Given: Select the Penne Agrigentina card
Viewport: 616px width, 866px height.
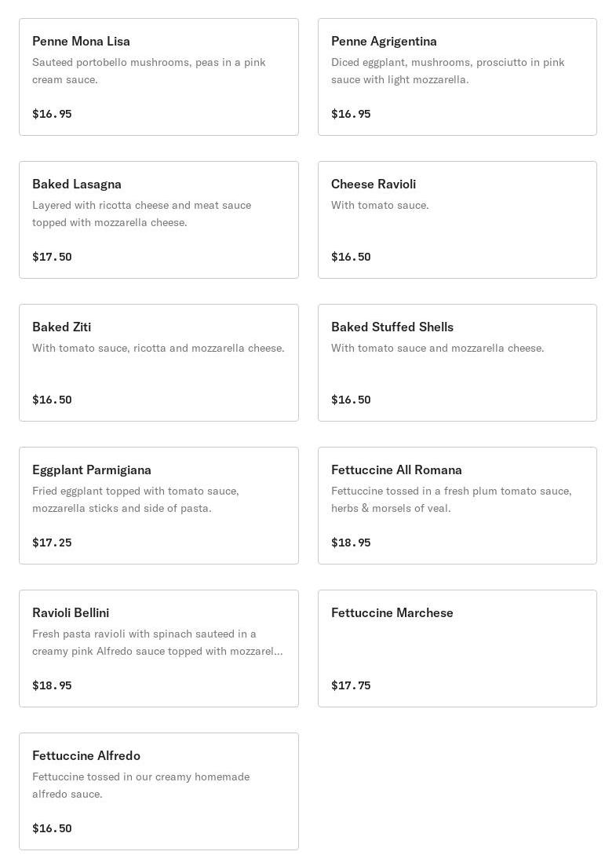Looking at the screenshot, I should tap(457, 77).
